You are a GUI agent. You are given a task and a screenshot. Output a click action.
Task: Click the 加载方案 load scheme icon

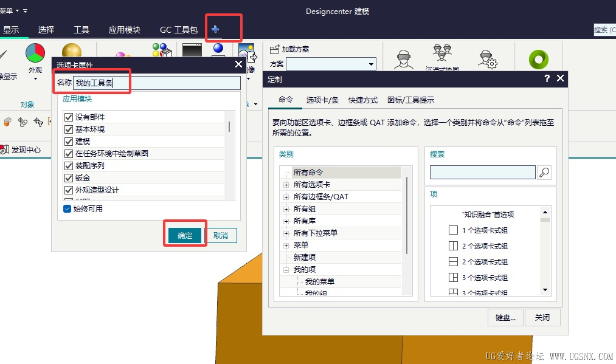pyautogui.click(x=274, y=49)
